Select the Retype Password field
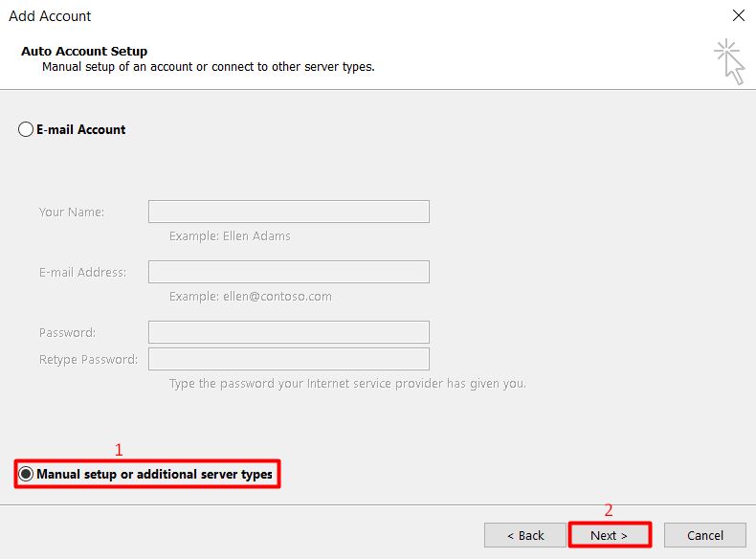Viewport: 756px width, 559px height. tap(288, 359)
